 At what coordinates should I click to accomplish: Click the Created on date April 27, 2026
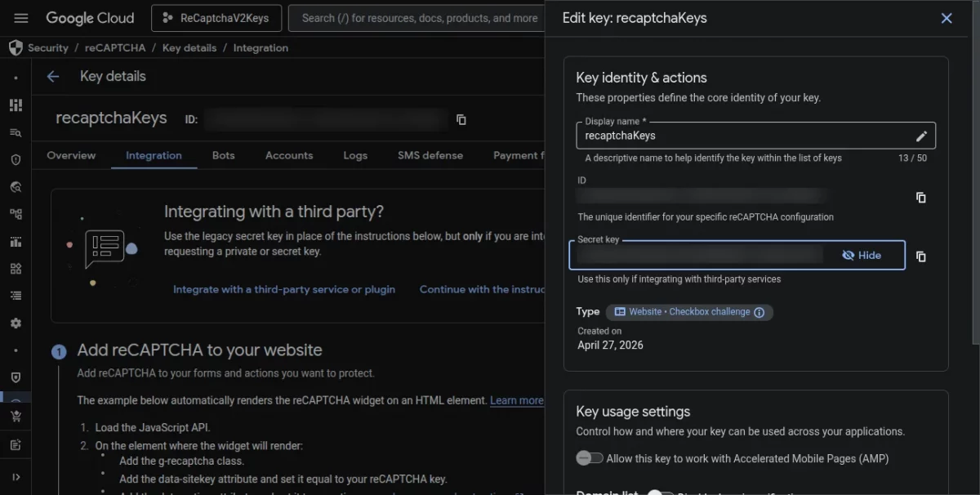pyautogui.click(x=610, y=346)
